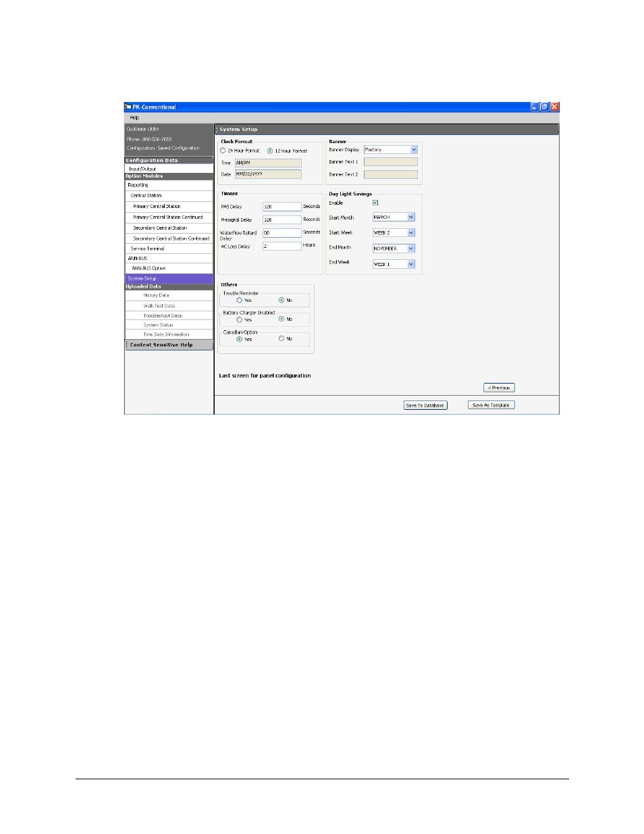This screenshot has height=834, width=644.
Task: Set Canadian Option to Yes
Action: (239, 339)
